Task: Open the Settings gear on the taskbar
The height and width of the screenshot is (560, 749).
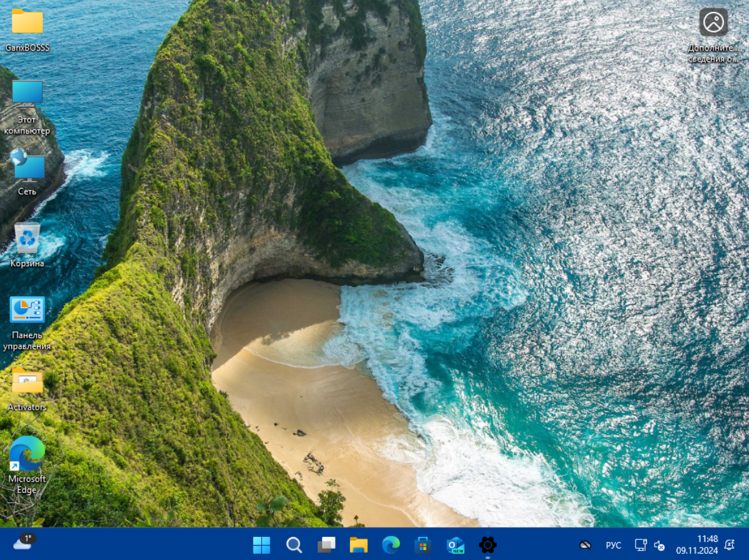Action: (x=488, y=545)
